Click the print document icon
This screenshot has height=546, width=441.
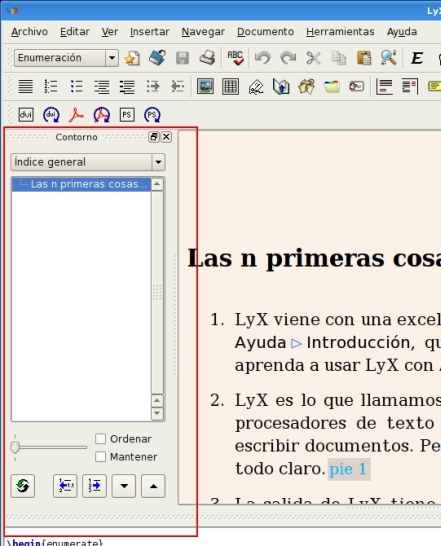coord(207,58)
